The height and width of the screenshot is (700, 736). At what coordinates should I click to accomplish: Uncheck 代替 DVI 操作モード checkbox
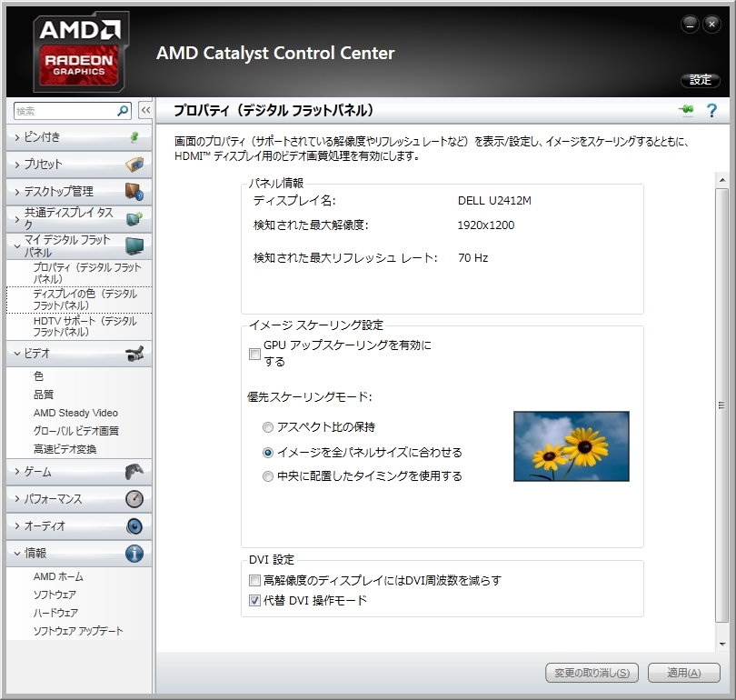(x=255, y=601)
